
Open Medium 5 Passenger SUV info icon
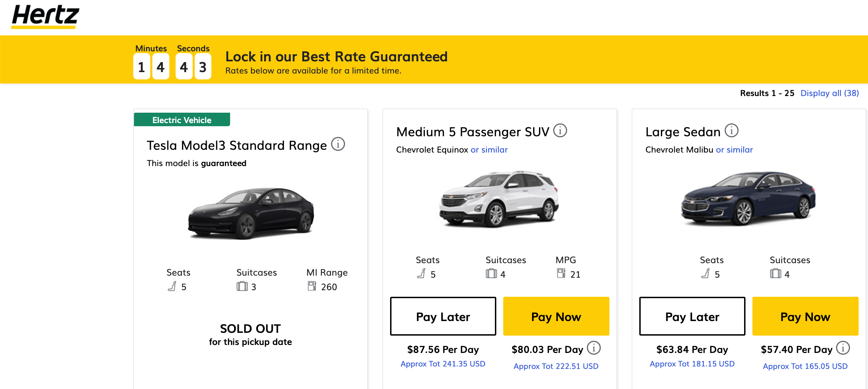(560, 131)
